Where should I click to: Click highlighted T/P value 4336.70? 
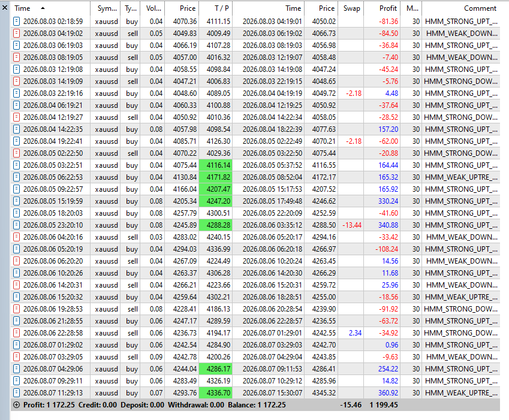point(216,394)
